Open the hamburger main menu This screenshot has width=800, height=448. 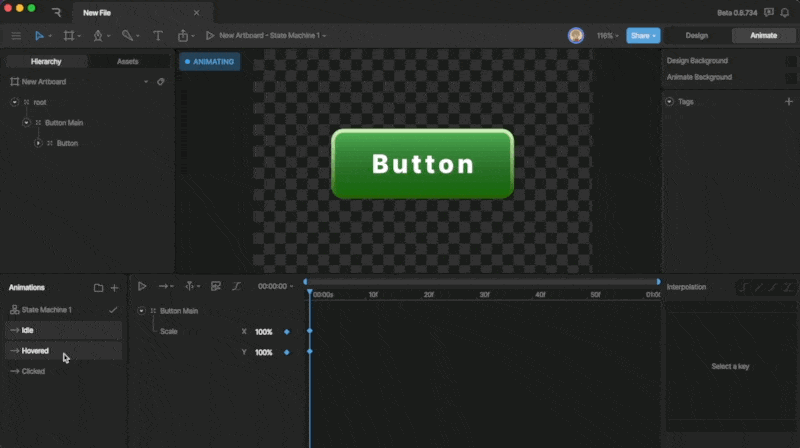(x=15, y=35)
